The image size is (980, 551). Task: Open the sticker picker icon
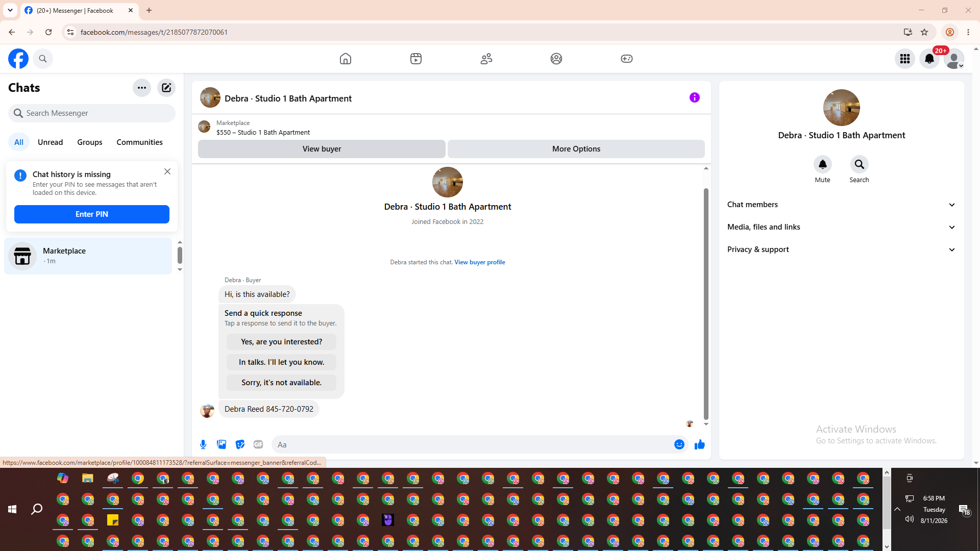tap(240, 445)
